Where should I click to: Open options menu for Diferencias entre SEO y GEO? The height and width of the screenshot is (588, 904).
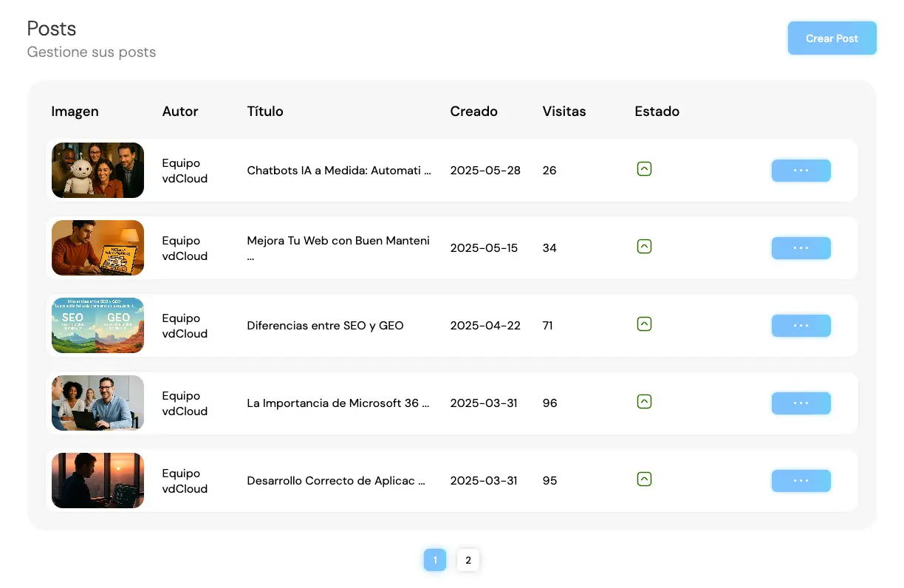[x=801, y=326]
